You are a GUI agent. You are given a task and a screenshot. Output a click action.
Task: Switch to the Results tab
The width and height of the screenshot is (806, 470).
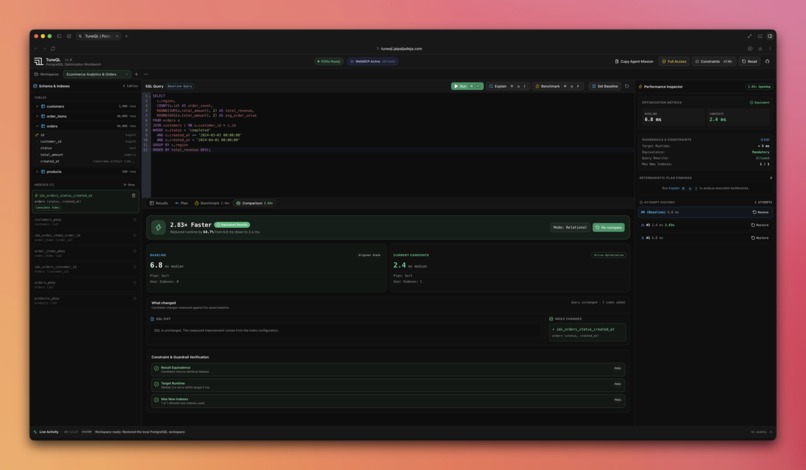tap(159, 203)
